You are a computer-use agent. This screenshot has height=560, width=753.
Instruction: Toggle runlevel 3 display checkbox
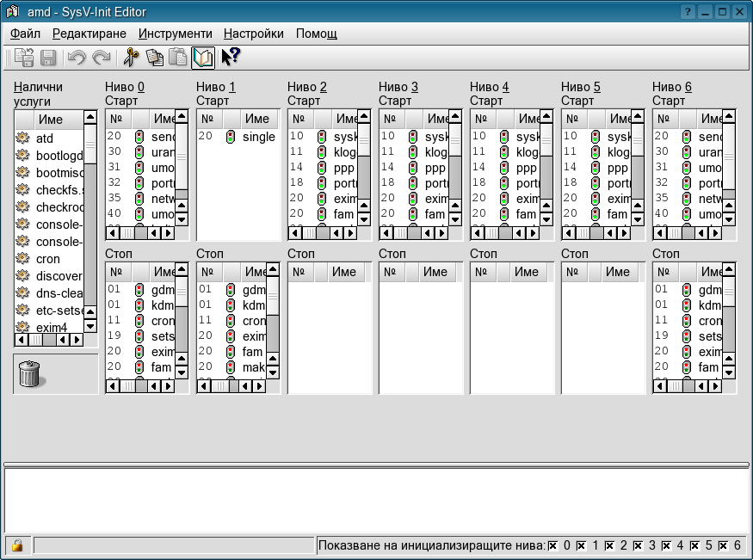(638, 545)
